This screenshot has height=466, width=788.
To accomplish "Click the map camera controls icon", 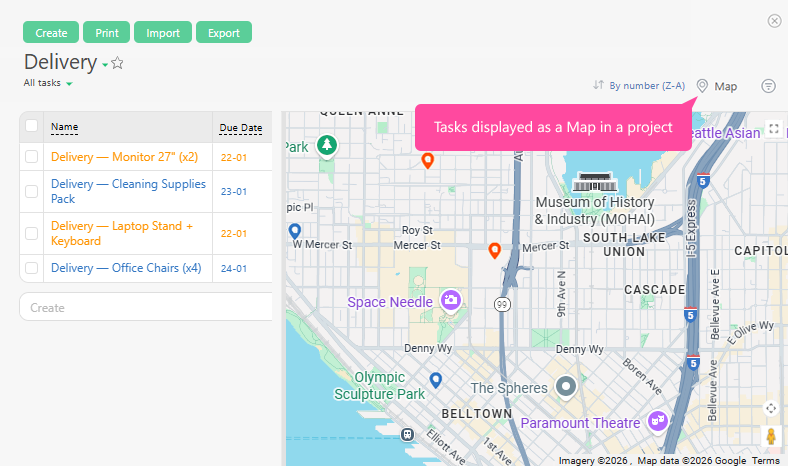I will [771, 408].
